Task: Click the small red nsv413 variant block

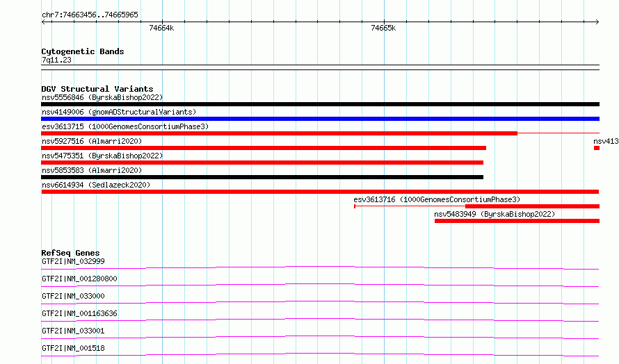Action: (x=597, y=148)
